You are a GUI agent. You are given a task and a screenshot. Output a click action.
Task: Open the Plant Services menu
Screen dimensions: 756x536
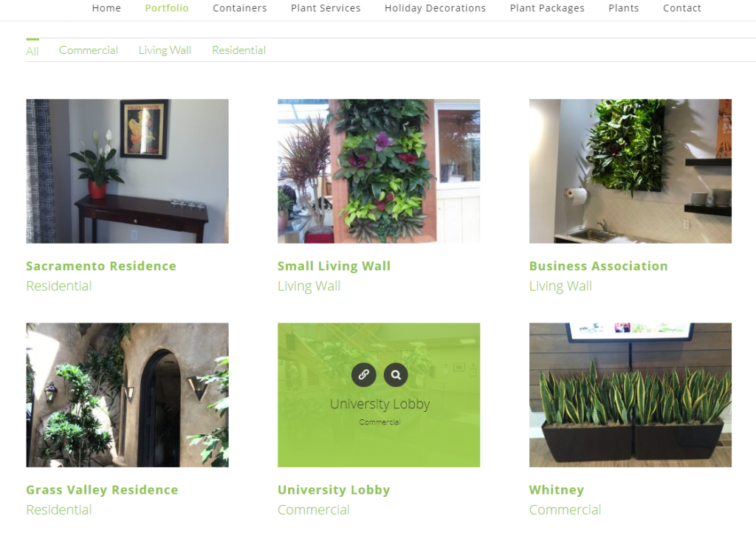coord(326,8)
